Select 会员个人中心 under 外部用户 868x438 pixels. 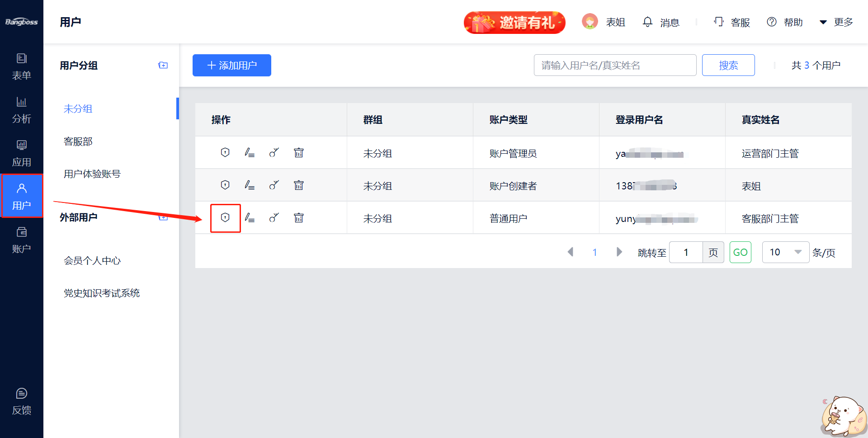[x=92, y=261]
